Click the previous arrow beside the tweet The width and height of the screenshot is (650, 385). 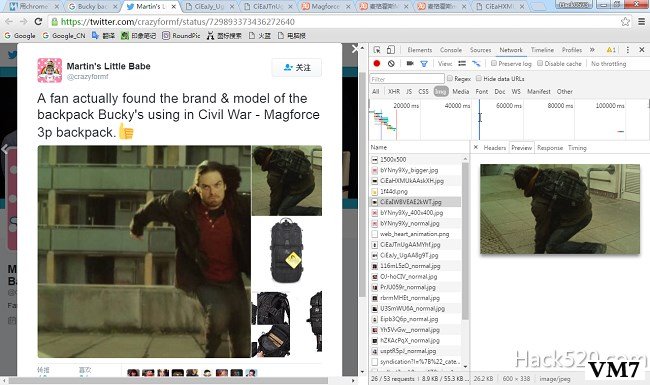[x=5, y=149]
